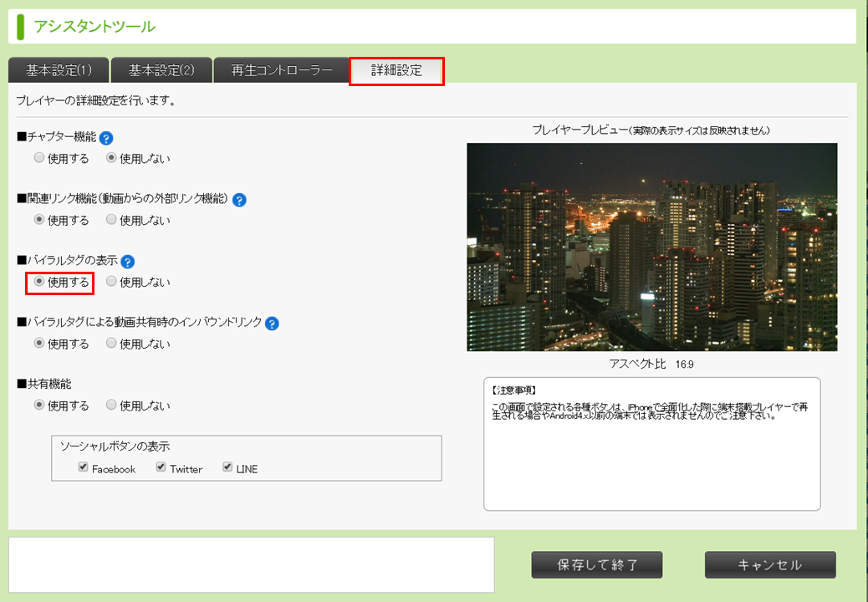Viewport: 868px width, 602px height.
Task: Enable チャプター機能 with 使用する radio
Action: (39, 158)
